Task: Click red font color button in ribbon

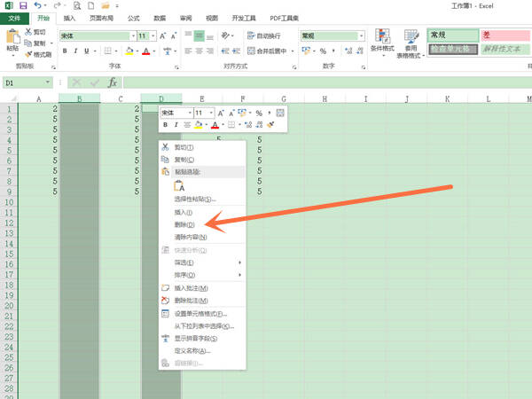Action: tap(146, 51)
